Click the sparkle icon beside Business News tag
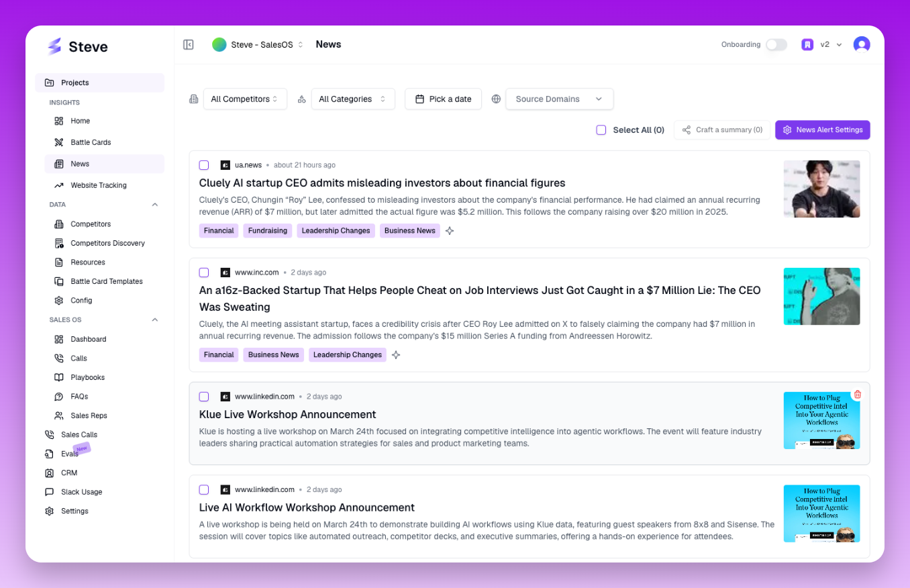This screenshot has width=910, height=588. [450, 231]
